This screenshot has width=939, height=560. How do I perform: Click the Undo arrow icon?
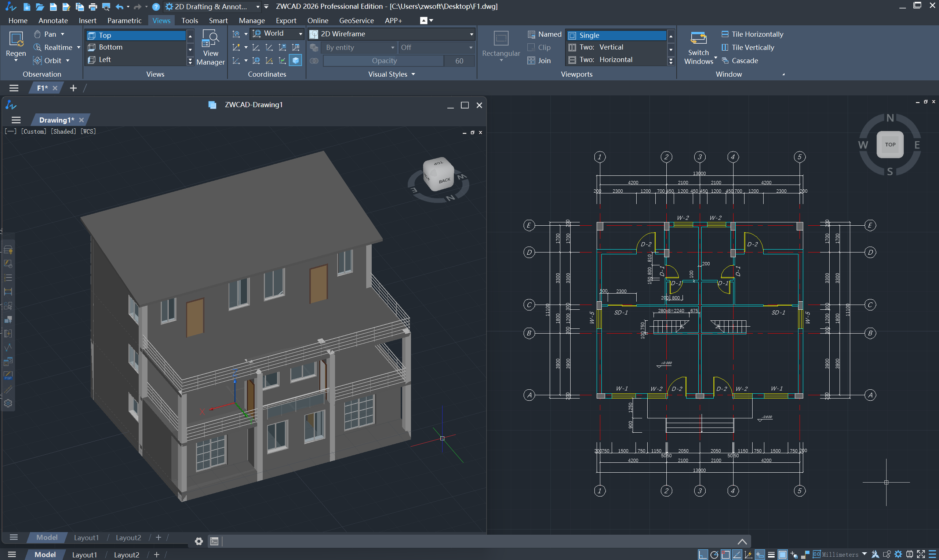point(120,6)
